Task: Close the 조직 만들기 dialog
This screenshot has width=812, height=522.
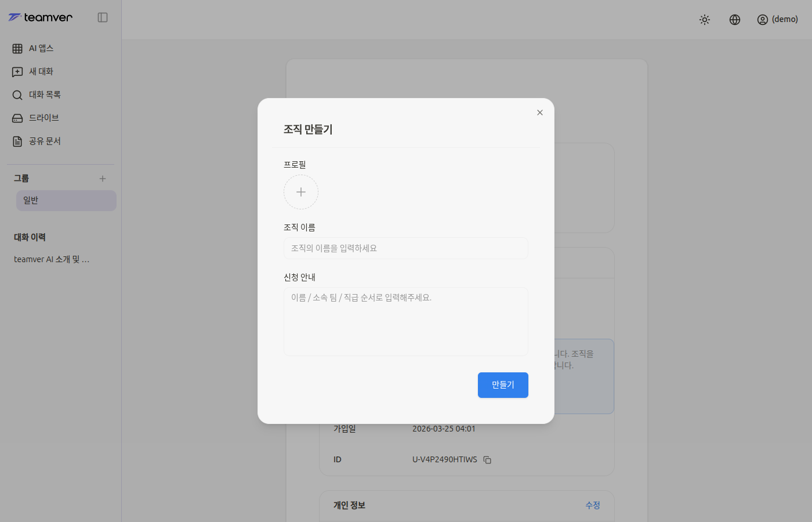Action: click(540, 113)
